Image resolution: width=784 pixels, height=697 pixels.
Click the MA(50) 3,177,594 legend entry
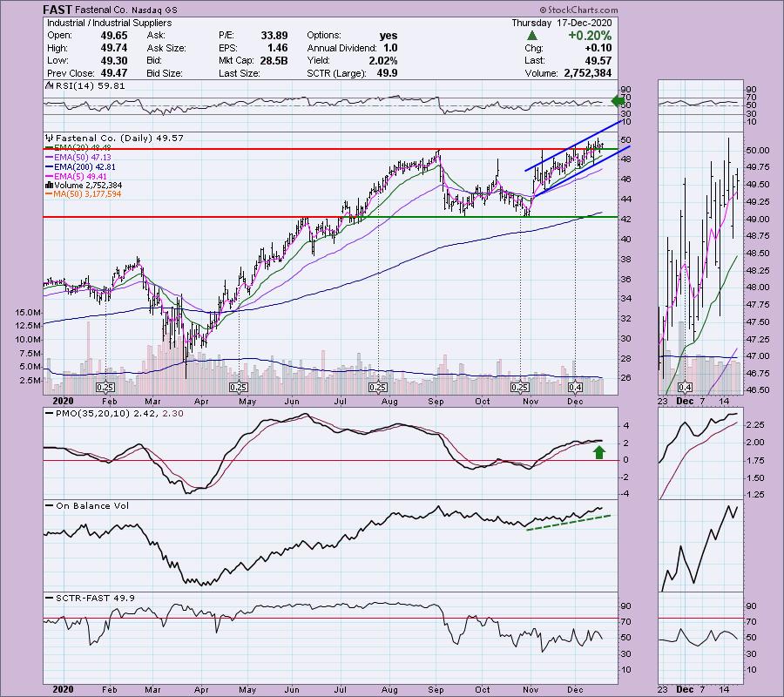(x=83, y=194)
